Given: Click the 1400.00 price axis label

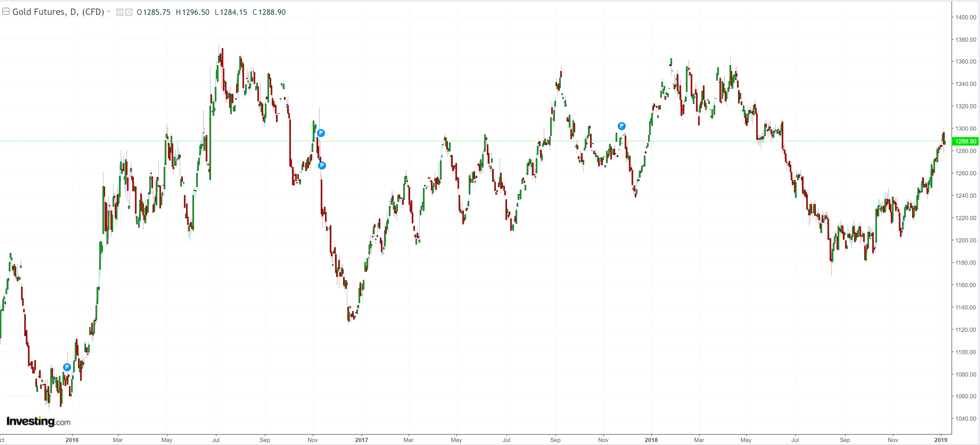Looking at the screenshot, I should tap(966, 17).
